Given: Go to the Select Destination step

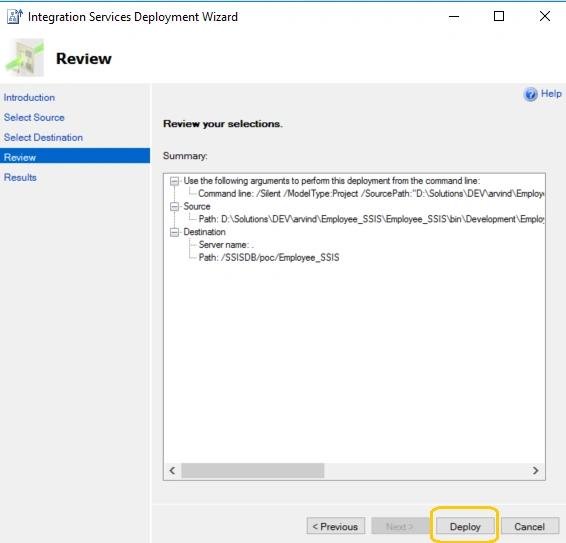Looking at the screenshot, I should (43, 138).
